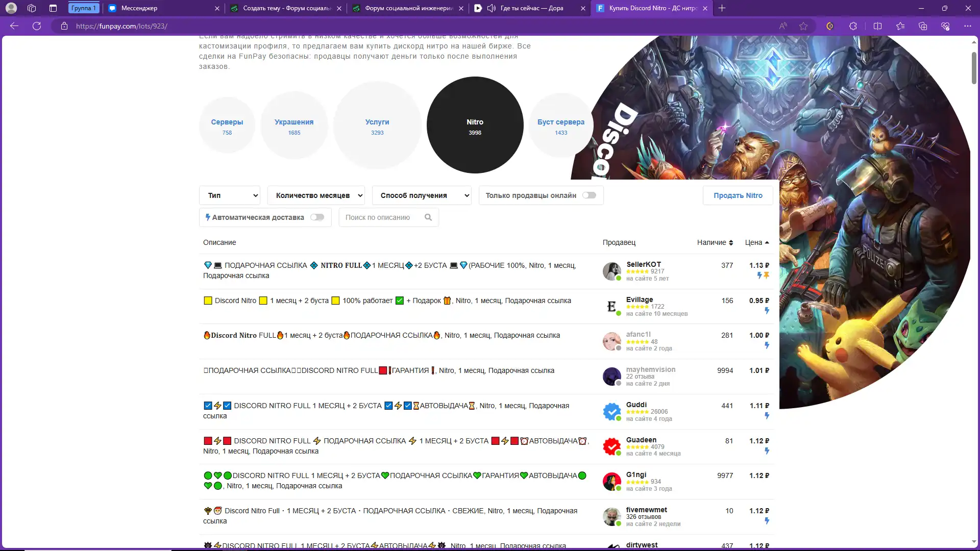
Task: Toggle Автоматическая доставка switch
Action: point(317,217)
